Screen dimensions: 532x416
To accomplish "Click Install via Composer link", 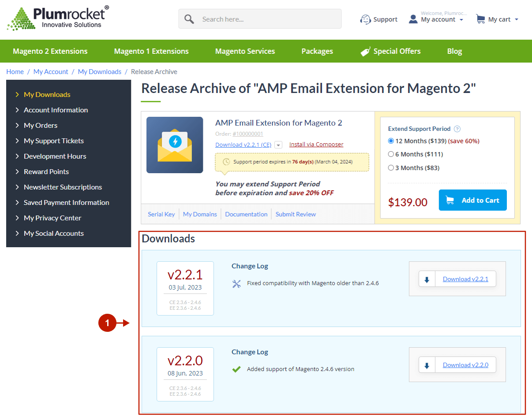I will 316,145.
